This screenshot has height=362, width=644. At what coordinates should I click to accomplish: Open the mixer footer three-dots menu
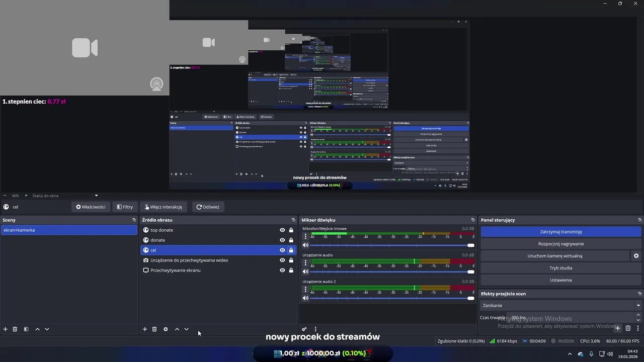(315, 329)
